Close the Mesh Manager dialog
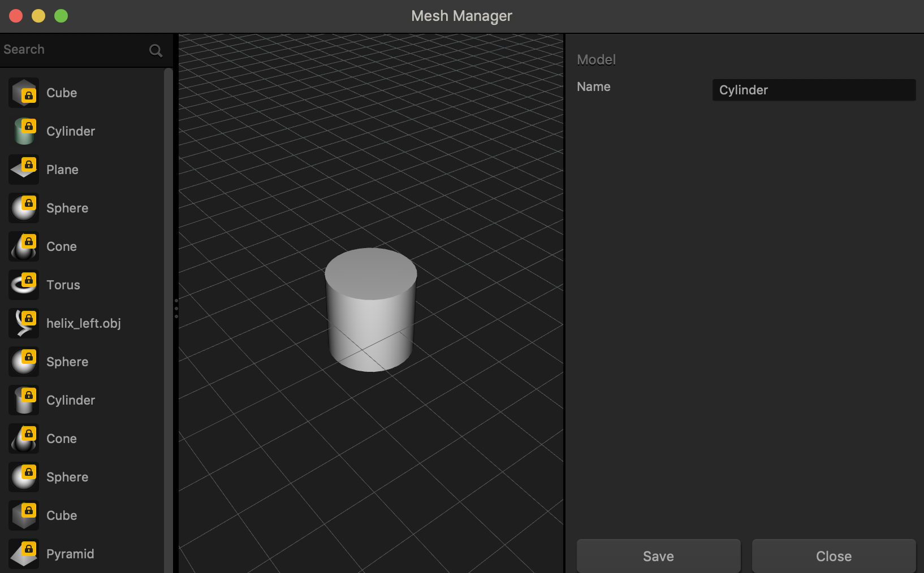The height and width of the screenshot is (573, 924). point(834,556)
